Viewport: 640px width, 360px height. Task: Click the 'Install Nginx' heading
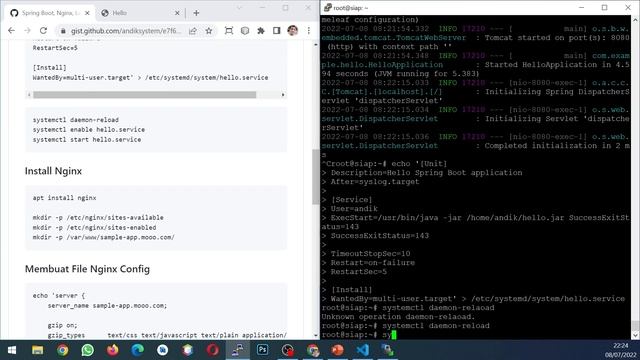click(x=53, y=171)
